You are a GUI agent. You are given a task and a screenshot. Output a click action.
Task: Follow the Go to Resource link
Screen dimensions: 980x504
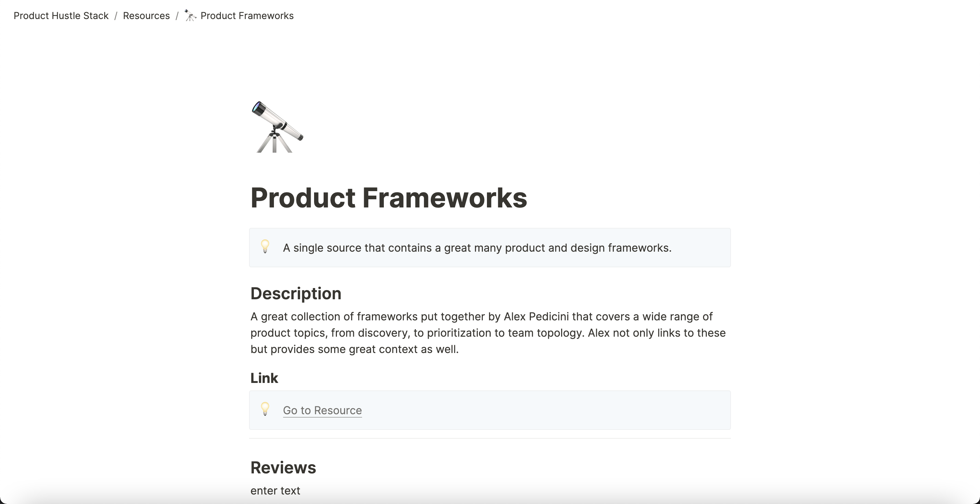click(x=322, y=410)
